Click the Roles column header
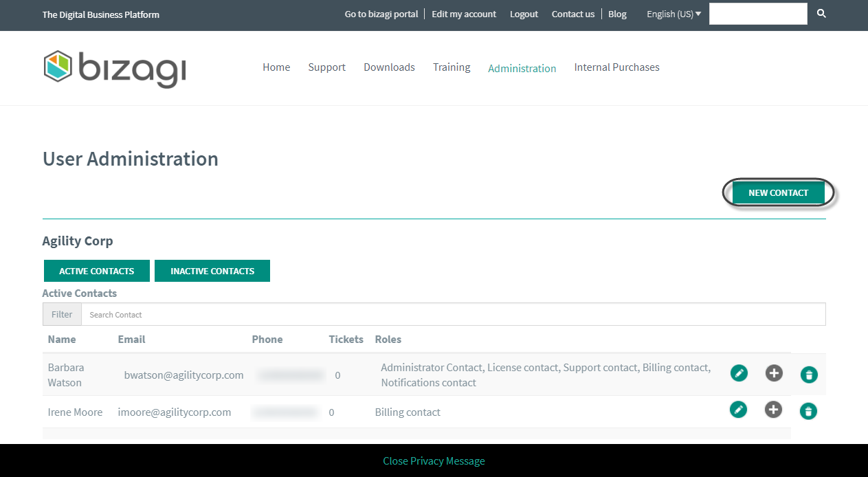This screenshot has height=477, width=868. coord(388,340)
